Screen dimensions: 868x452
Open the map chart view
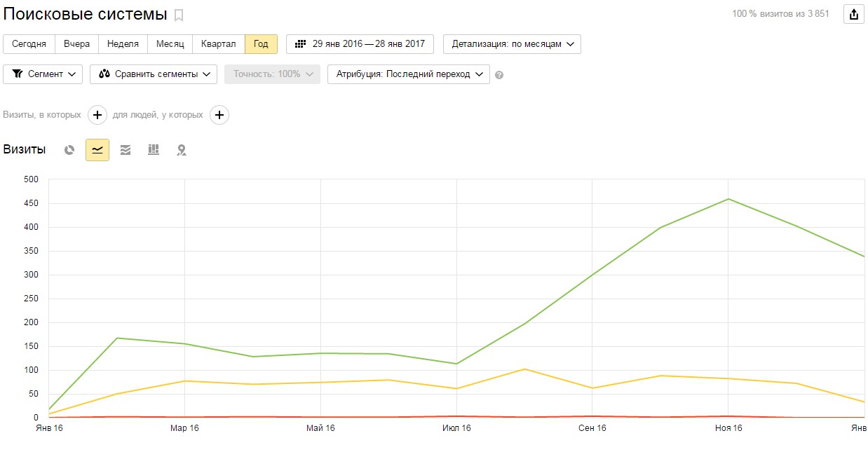point(182,150)
